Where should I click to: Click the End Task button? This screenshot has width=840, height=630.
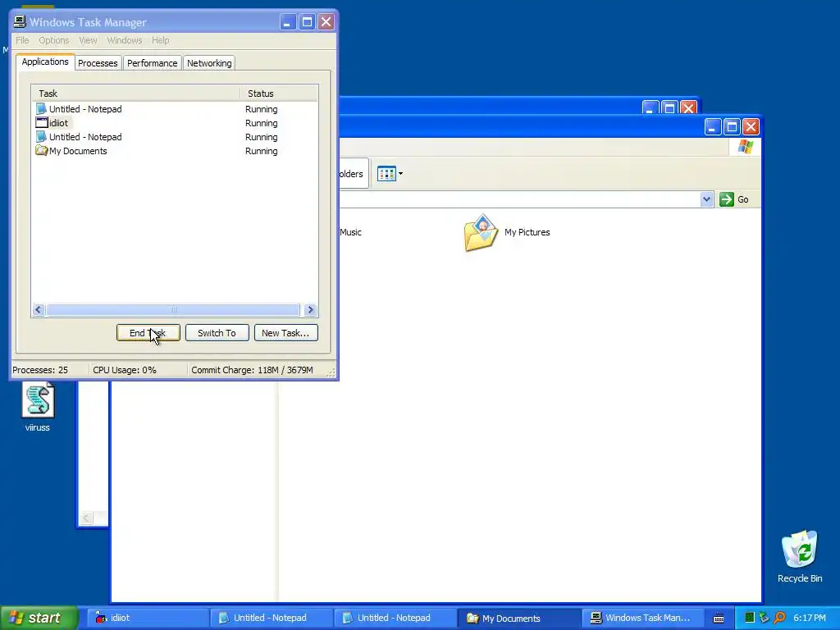tap(148, 333)
